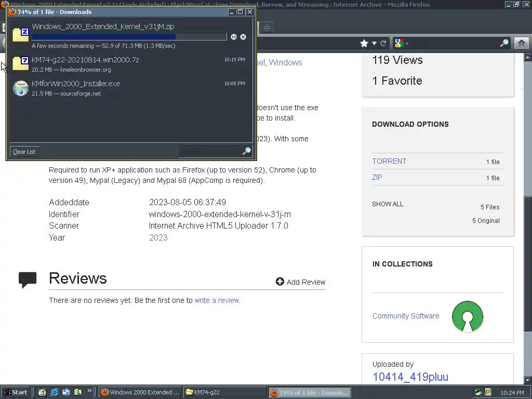Click the Community Software green logo
The image size is (532, 399).
pyautogui.click(x=468, y=316)
